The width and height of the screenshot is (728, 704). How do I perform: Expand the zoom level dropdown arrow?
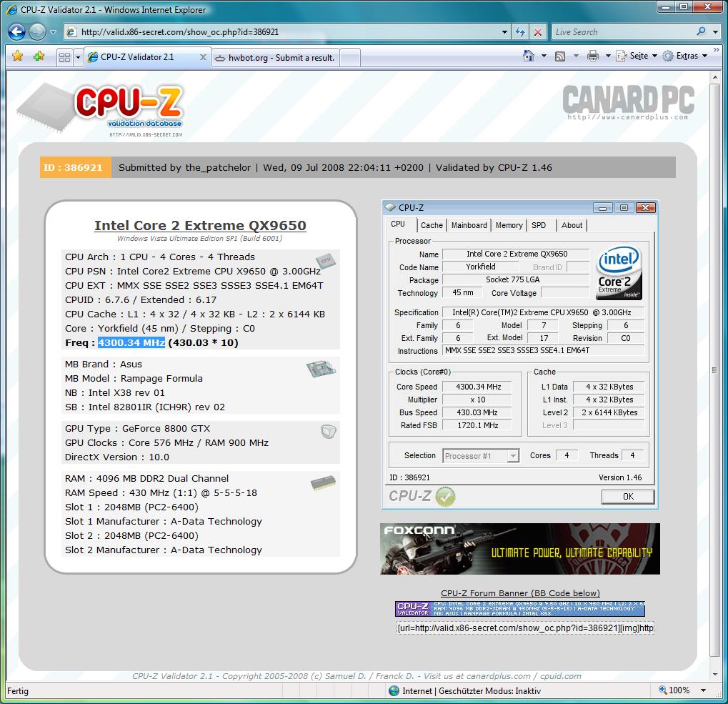click(x=704, y=690)
